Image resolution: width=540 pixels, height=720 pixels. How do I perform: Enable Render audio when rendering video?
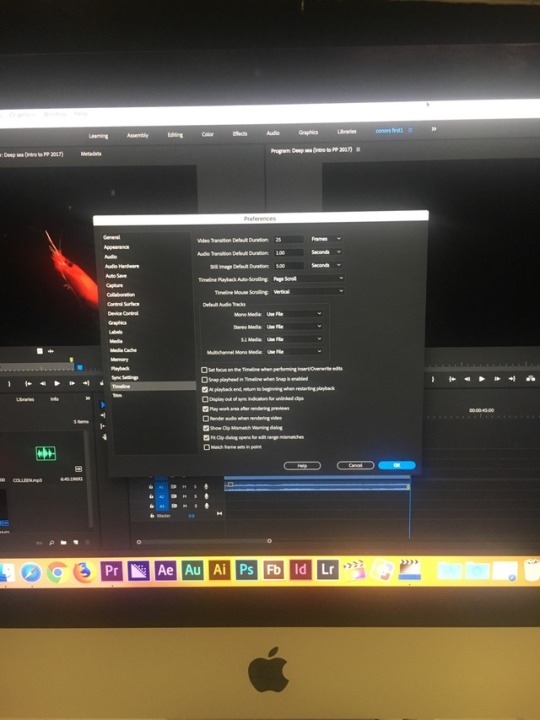pyautogui.click(x=206, y=418)
